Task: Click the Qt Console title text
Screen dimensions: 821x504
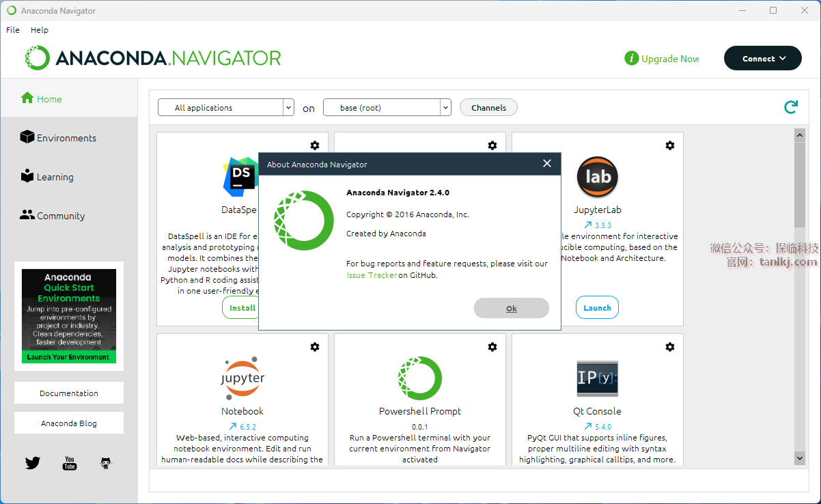Action: click(x=598, y=411)
